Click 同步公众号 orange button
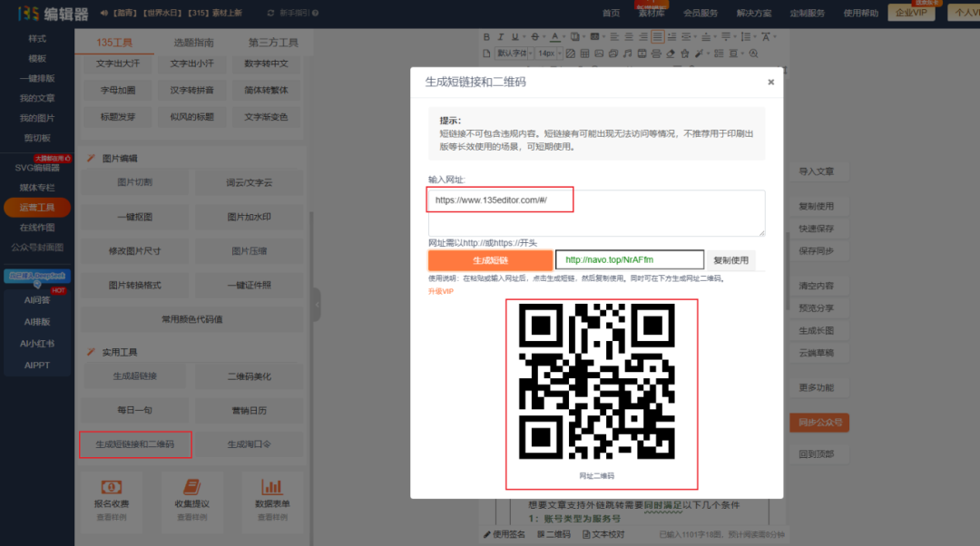980x546 pixels. (x=819, y=423)
